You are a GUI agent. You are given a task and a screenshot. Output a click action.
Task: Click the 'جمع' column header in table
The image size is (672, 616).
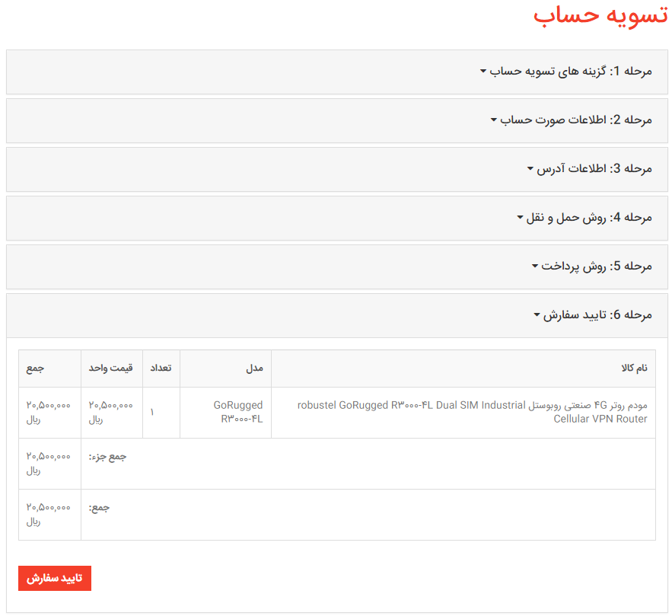[35, 369]
